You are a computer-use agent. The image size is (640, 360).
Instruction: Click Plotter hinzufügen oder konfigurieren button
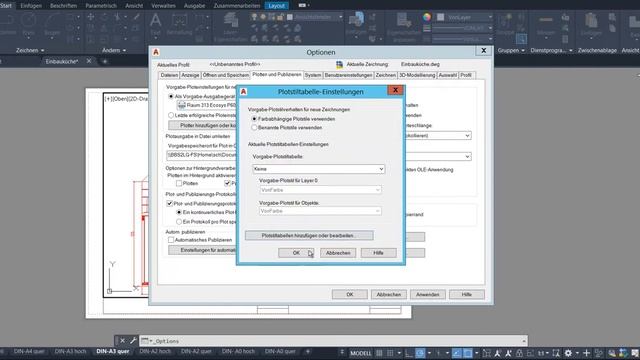(203, 125)
